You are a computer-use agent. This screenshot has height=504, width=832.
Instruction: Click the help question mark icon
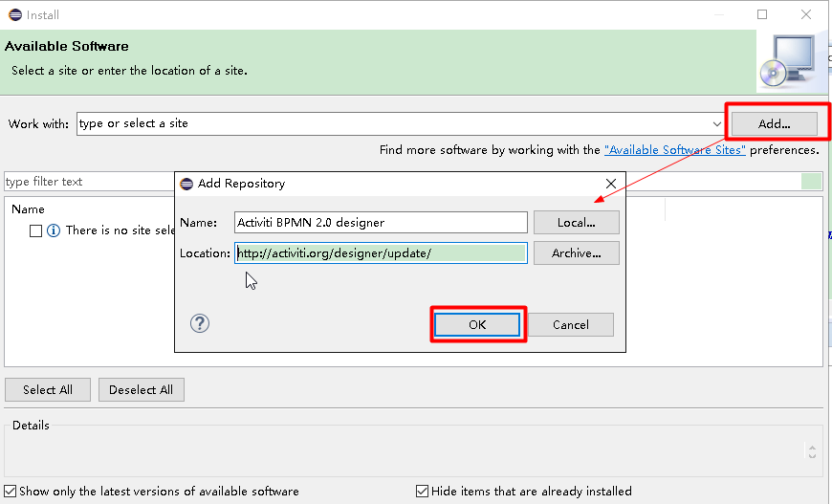(200, 323)
